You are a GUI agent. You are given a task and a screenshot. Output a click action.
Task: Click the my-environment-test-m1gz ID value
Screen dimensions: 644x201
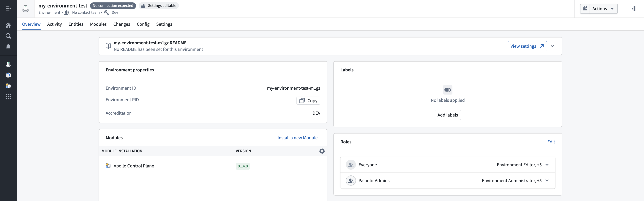coord(293,88)
